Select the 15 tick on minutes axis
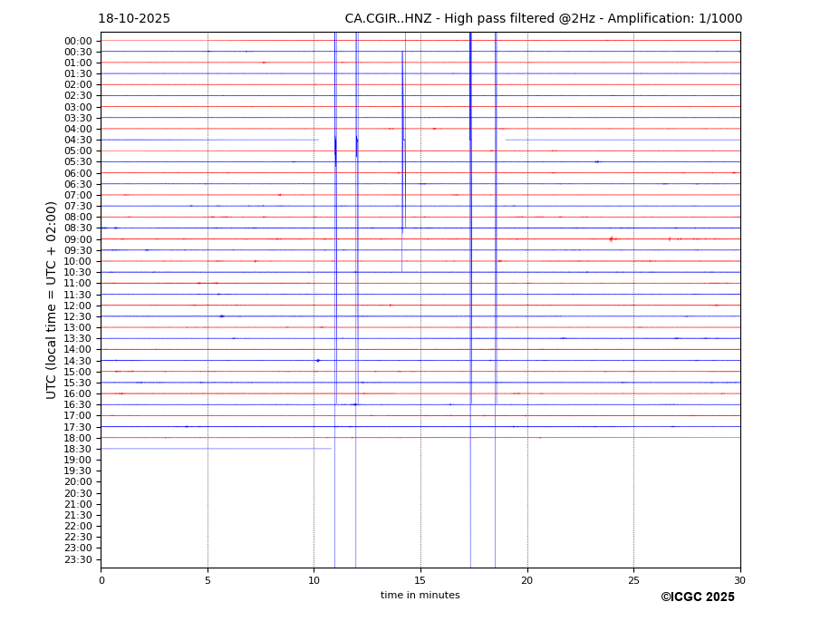The image size is (840, 631). [x=420, y=580]
